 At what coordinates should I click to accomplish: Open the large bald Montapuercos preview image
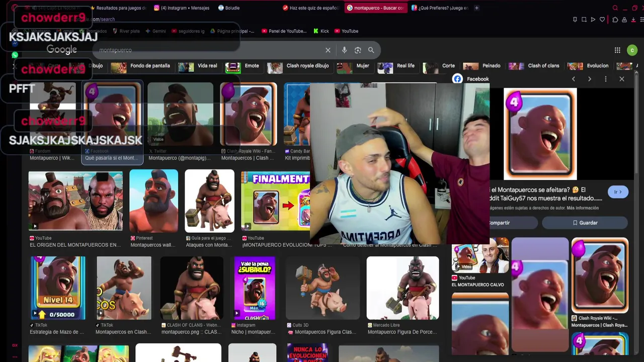click(540, 134)
